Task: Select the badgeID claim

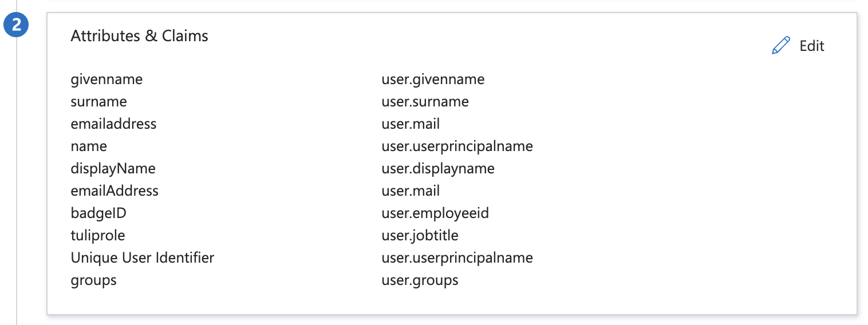Action: tap(98, 213)
